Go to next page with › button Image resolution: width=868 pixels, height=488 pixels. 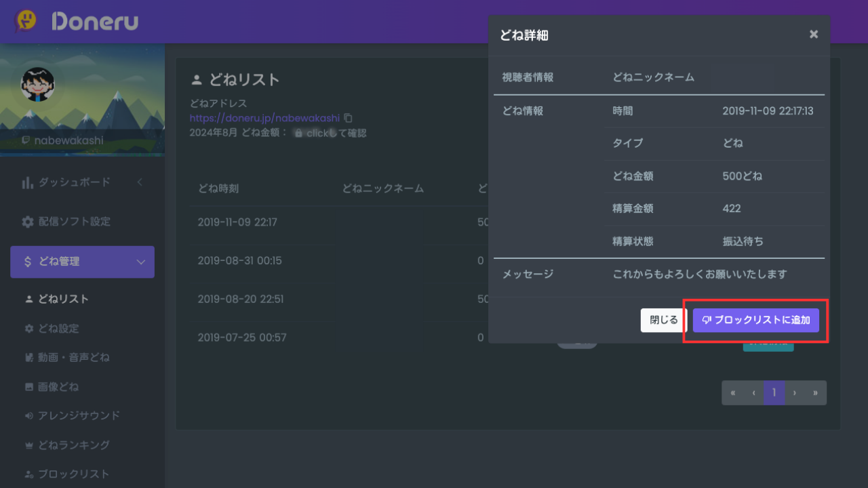[795, 392]
